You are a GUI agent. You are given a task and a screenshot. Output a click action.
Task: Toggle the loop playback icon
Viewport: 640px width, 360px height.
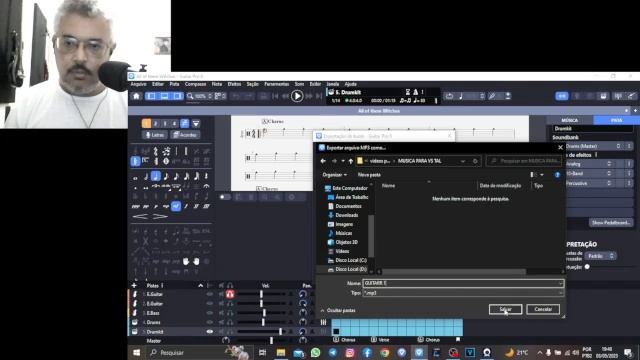(449, 96)
